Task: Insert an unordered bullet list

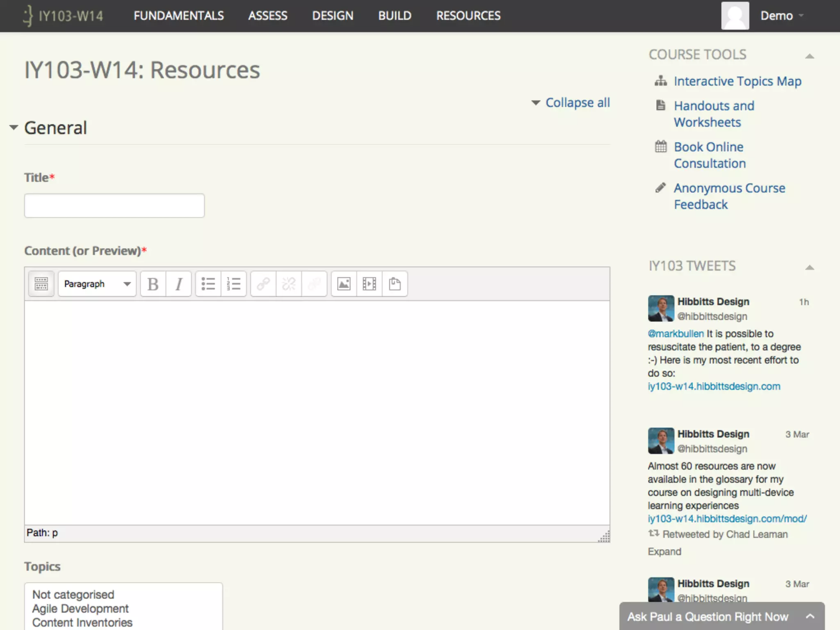Action: (208, 284)
